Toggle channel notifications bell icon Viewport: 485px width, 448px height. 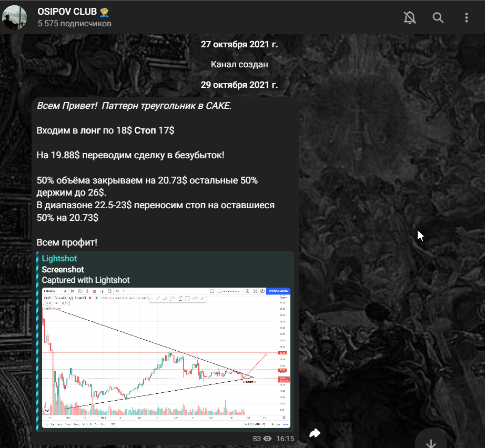pyautogui.click(x=410, y=18)
